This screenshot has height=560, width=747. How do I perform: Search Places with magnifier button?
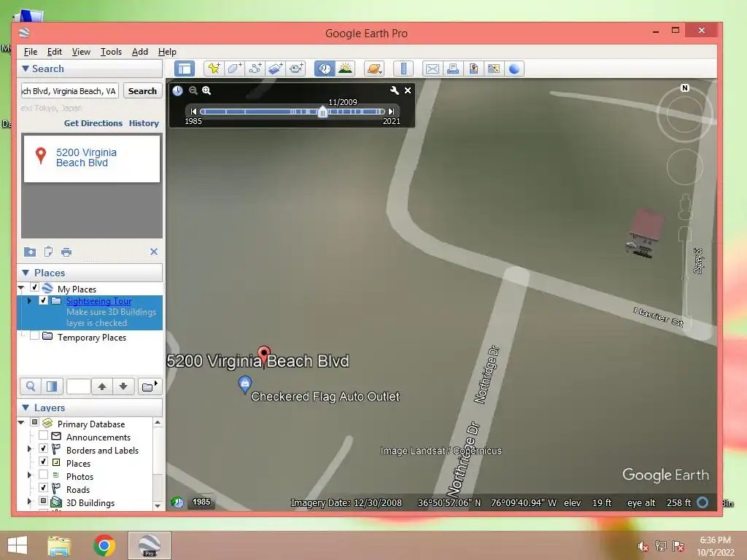pyautogui.click(x=31, y=386)
